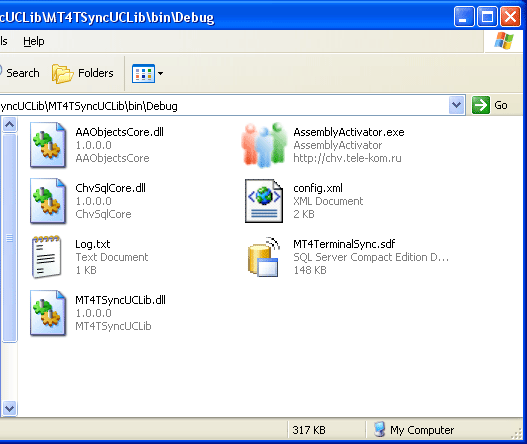Expand the Views dropdown arrow
This screenshot has width=527, height=444.
click(160, 73)
